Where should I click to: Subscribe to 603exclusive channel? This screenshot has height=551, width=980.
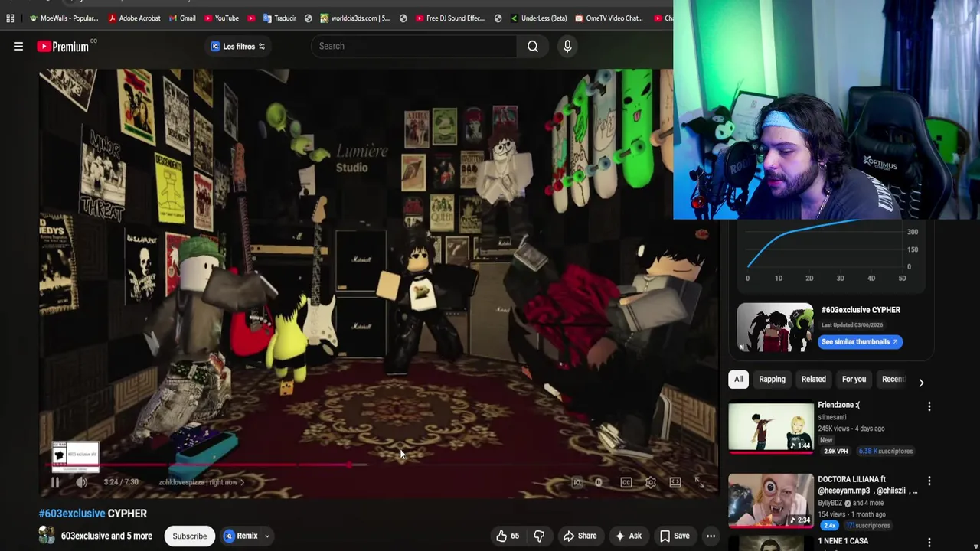coord(190,536)
